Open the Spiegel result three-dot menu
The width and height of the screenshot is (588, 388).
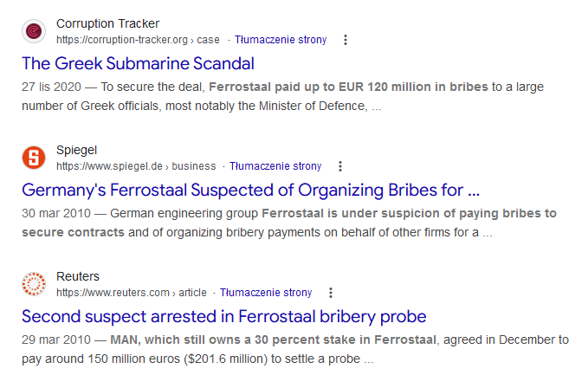(x=340, y=166)
